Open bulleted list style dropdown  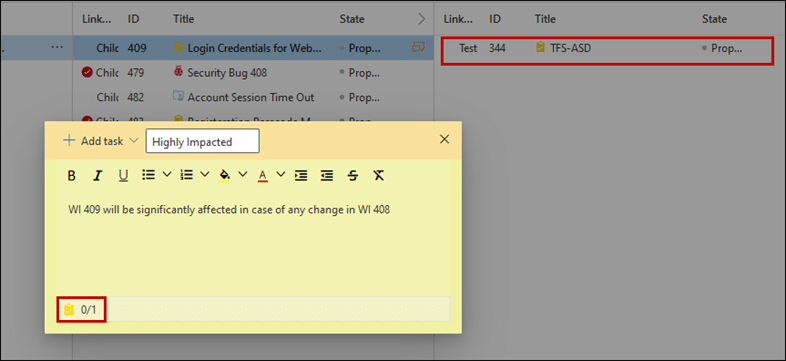coord(167,174)
